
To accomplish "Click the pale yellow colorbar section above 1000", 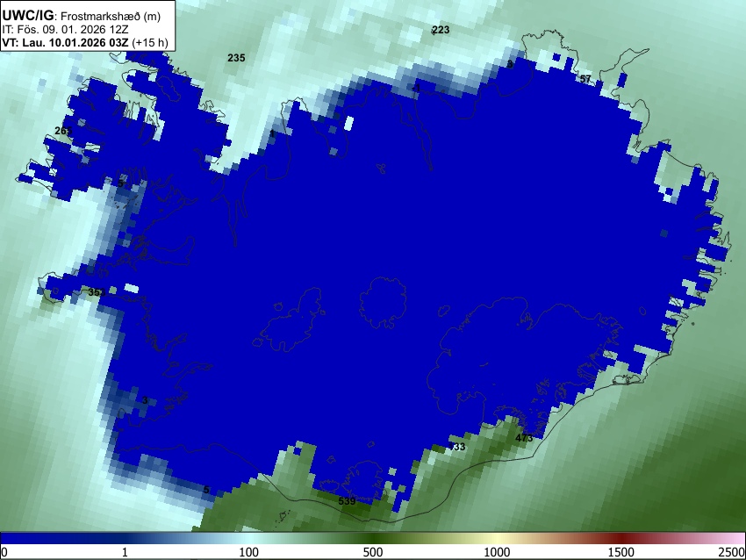I will click(497, 539).
